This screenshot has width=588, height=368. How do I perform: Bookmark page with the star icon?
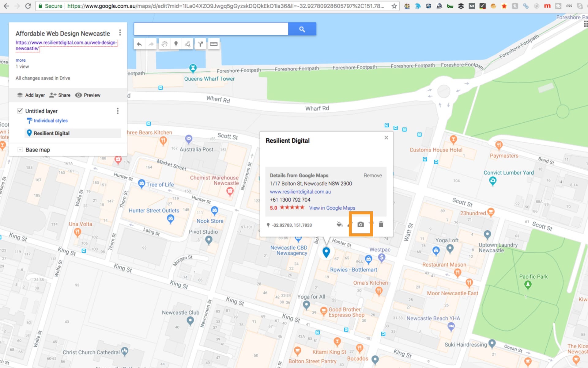pyautogui.click(x=394, y=6)
